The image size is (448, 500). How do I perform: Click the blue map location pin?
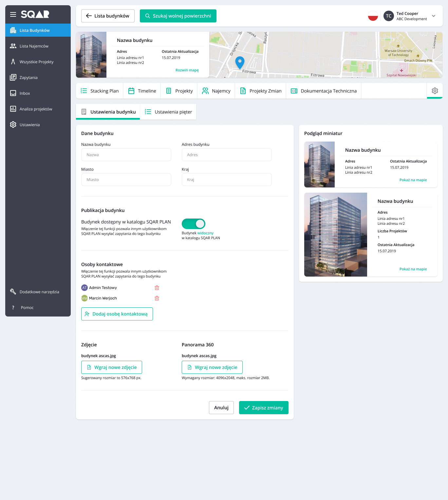point(240,62)
